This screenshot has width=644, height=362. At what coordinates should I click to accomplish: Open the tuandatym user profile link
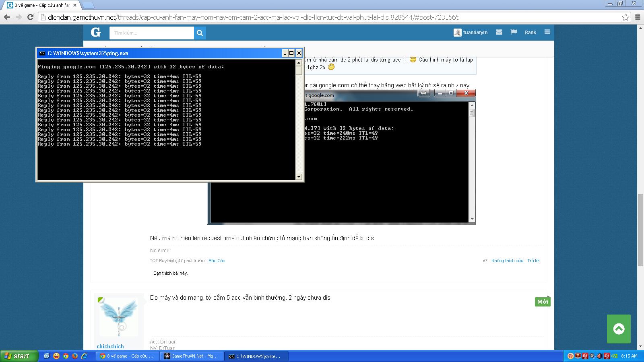(x=471, y=33)
